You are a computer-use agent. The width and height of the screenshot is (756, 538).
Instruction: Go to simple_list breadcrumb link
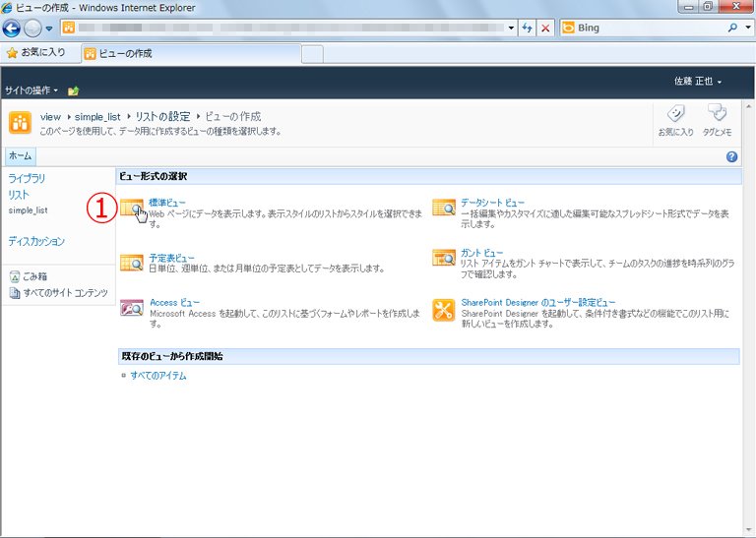tap(97, 117)
